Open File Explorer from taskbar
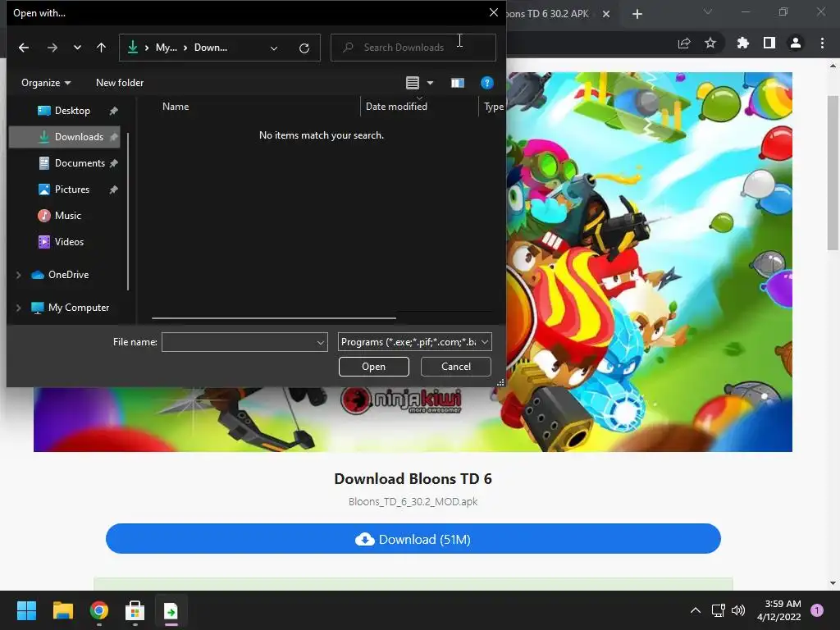 [62, 610]
